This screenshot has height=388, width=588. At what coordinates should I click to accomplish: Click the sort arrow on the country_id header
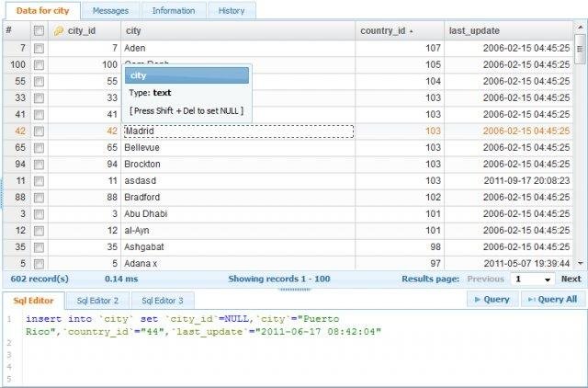coord(412,31)
